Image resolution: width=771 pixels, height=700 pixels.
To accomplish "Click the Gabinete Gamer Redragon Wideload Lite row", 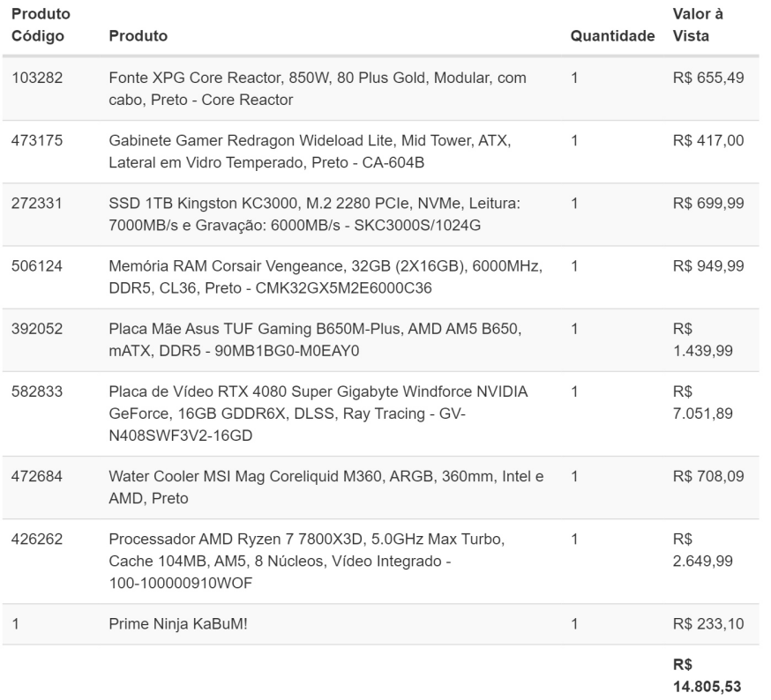I will tap(380, 152).
